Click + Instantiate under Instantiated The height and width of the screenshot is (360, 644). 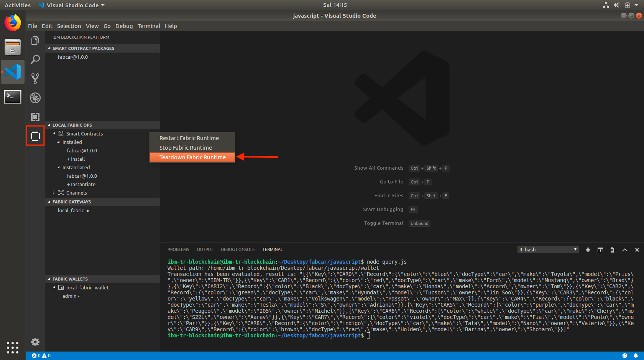click(x=81, y=184)
